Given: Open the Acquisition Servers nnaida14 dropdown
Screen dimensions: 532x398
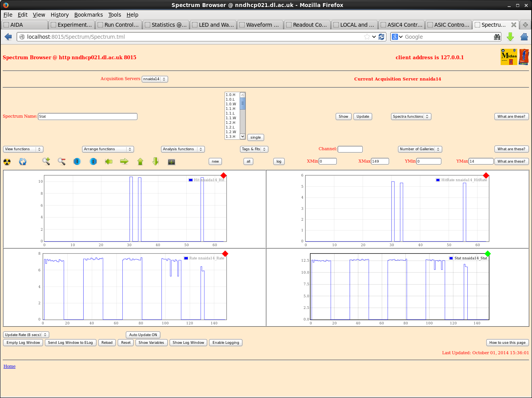Looking at the screenshot, I should [x=155, y=79].
